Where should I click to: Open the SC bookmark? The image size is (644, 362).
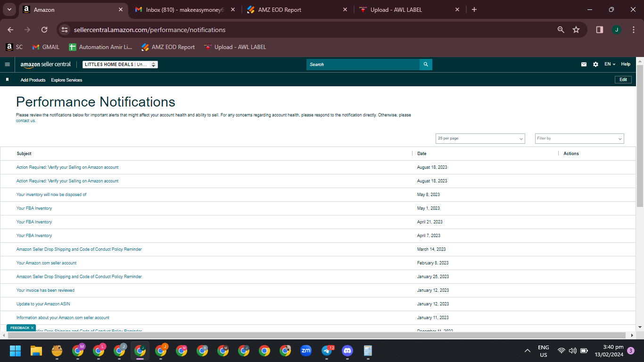click(x=14, y=47)
